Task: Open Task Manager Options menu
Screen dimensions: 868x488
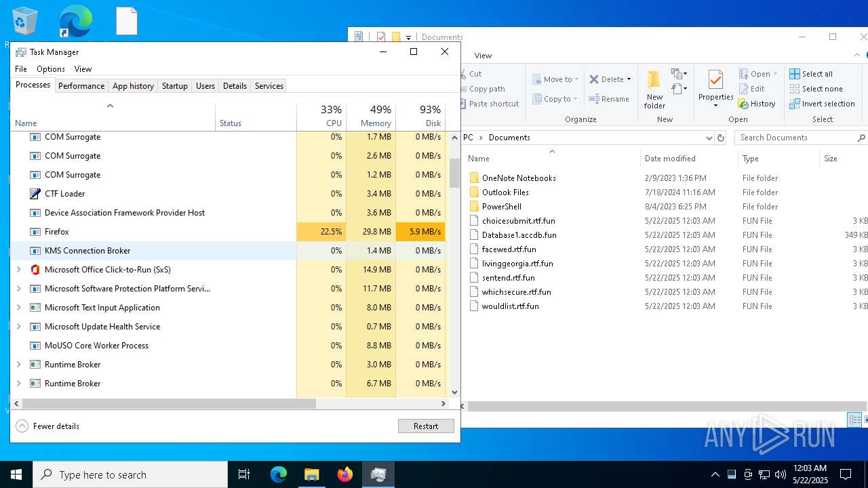Action: click(x=51, y=69)
